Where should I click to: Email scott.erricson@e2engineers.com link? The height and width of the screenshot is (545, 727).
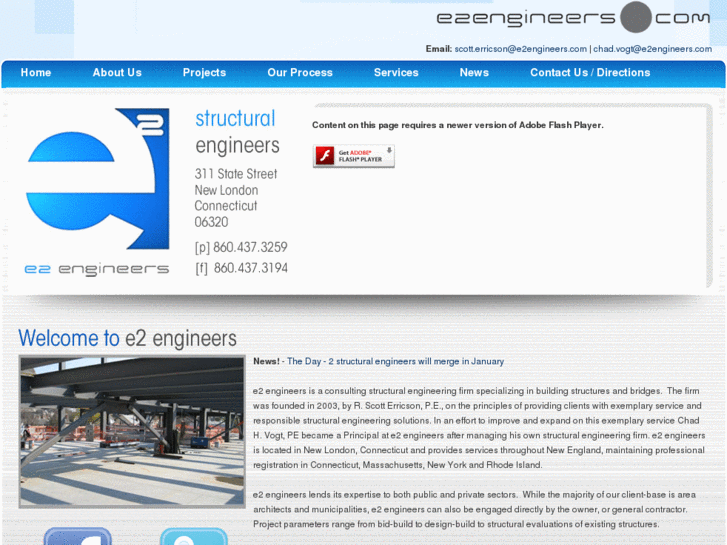tap(520, 49)
